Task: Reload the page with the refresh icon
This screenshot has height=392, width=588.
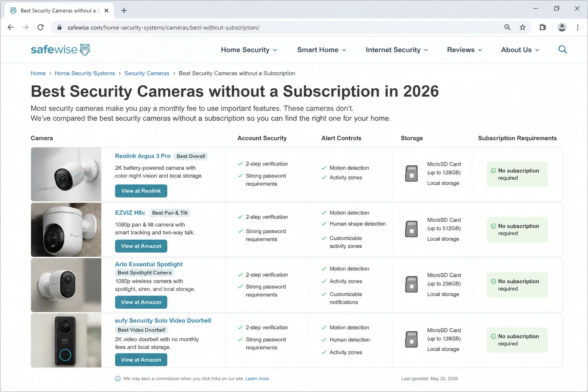Action: click(41, 28)
